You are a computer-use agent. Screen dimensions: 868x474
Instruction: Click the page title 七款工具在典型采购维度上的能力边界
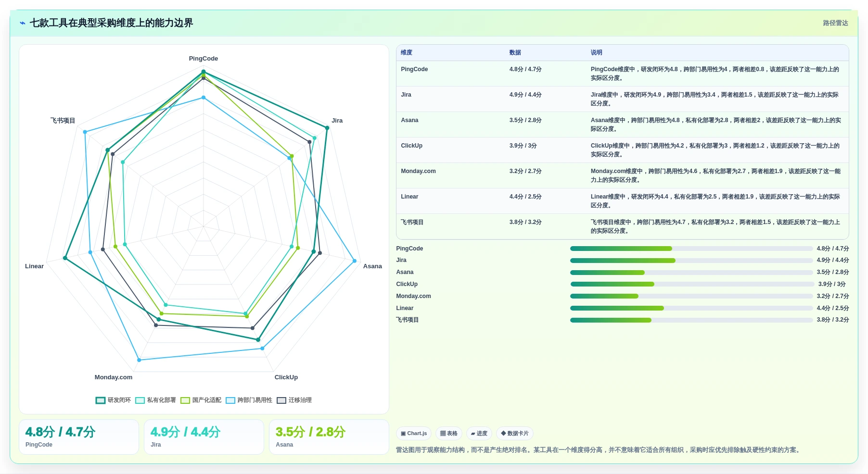111,23
